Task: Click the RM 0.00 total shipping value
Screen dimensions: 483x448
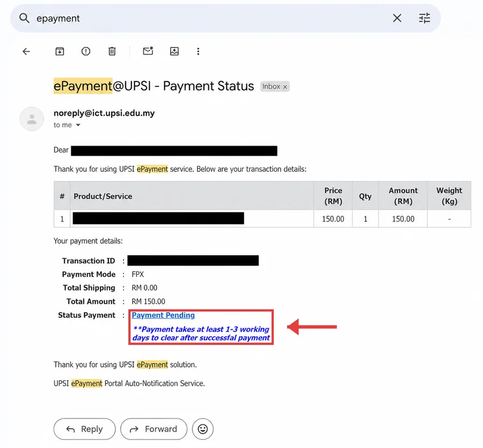Action: click(144, 288)
